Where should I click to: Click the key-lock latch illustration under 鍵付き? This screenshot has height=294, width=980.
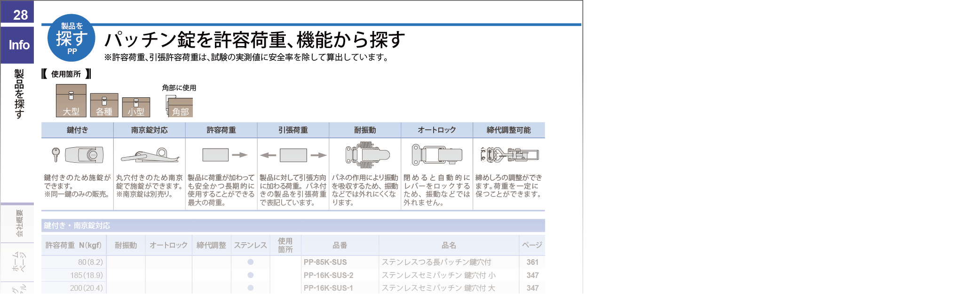tap(77, 155)
